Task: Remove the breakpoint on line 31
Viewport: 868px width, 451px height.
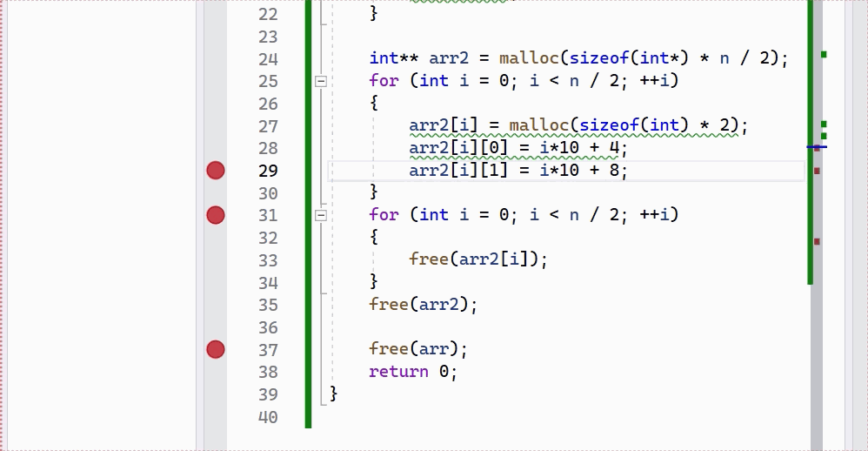Action: point(216,215)
